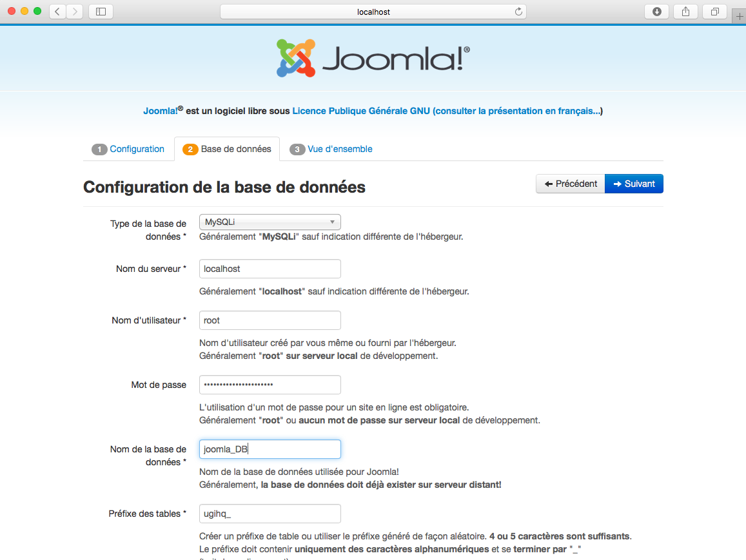Select the Base de données tab

[228, 149]
